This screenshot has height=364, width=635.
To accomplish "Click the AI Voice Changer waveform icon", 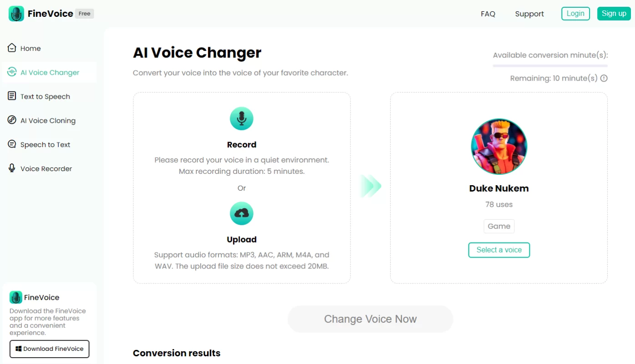I will pyautogui.click(x=12, y=72).
